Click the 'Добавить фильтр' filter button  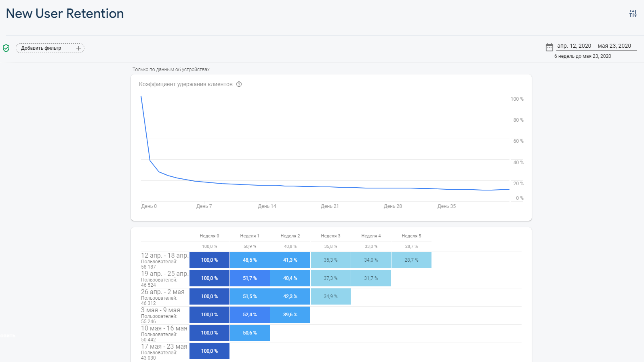click(41, 48)
